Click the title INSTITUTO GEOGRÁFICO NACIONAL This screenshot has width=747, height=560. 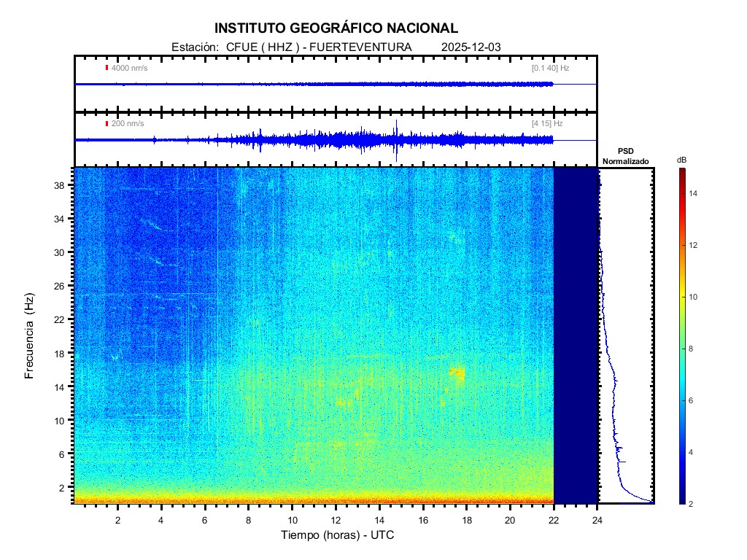[336, 28]
